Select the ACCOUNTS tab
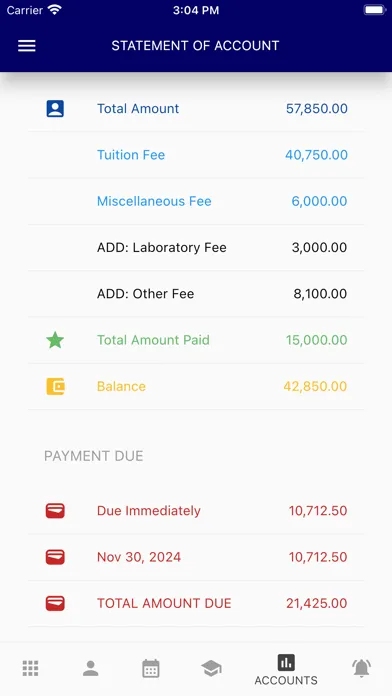This screenshot has height=696, width=392. (x=286, y=670)
